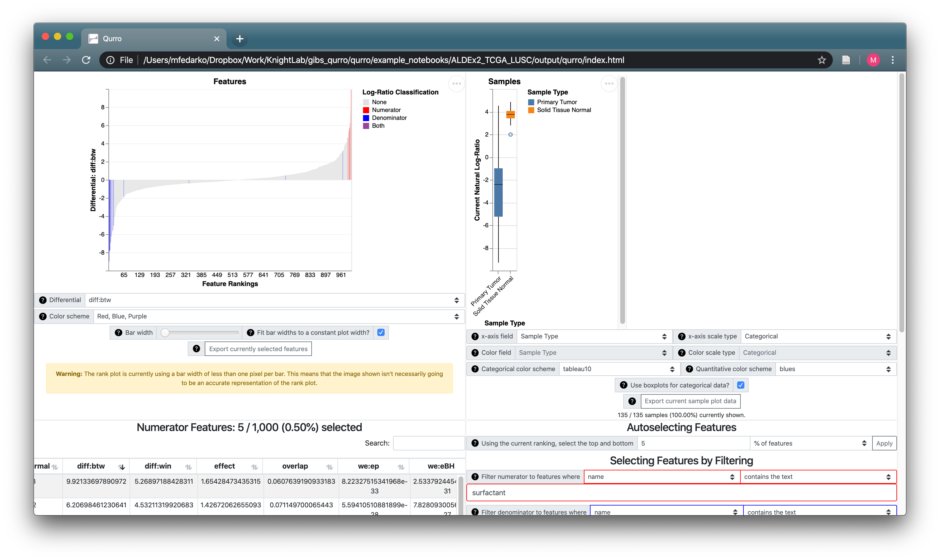Click the Export currently selected features button
The width and height of the screenshot is (940, 560).
258,349
